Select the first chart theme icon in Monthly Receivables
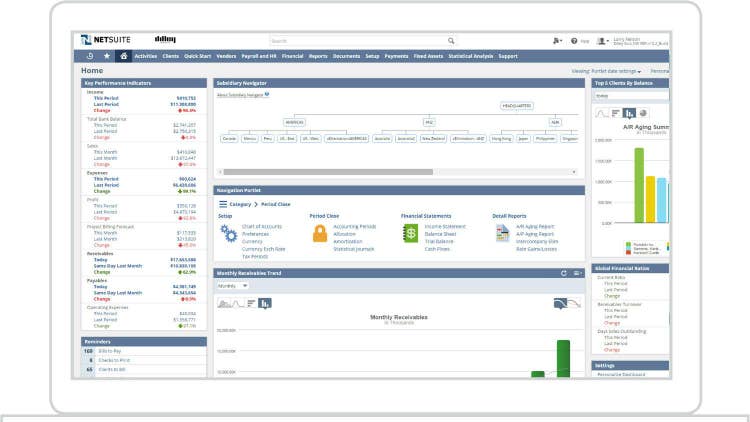 coord(560,303)
